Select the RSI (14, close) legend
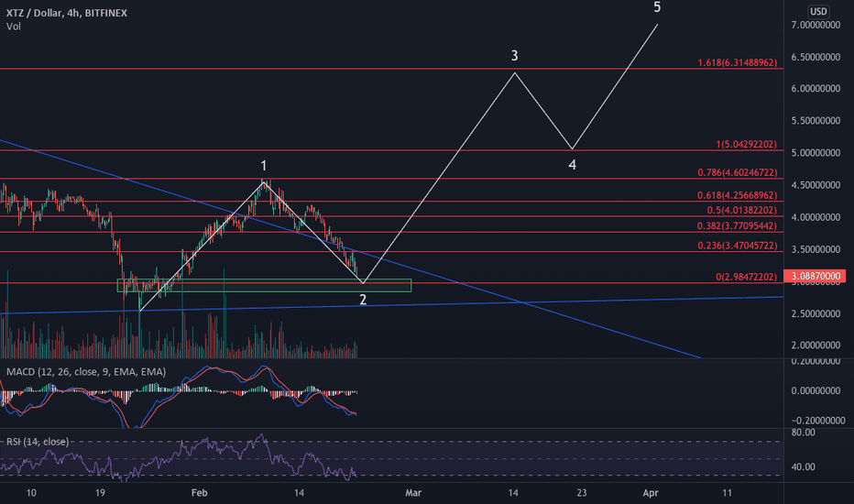Image resolution: width=854 pixels, height=504 pixels. click(x=38, y=442)
